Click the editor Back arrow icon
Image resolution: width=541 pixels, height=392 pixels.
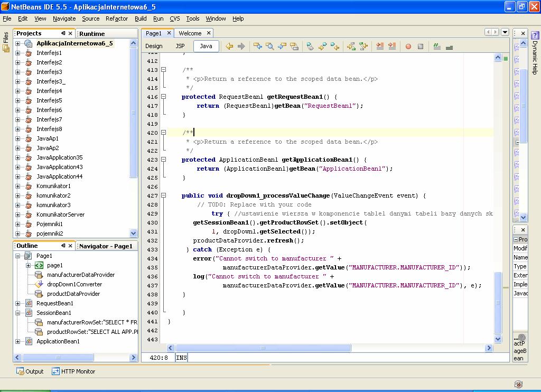pyautogui.click(x=229, y=46)
